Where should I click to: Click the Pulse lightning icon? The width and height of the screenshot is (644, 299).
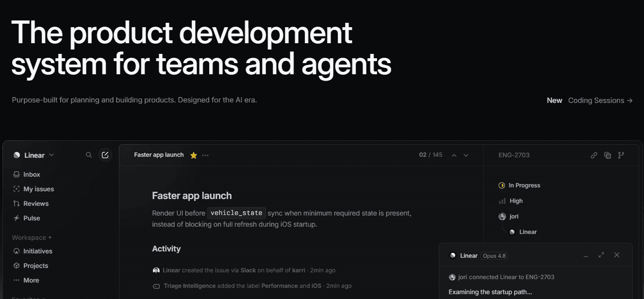(17, 218)
